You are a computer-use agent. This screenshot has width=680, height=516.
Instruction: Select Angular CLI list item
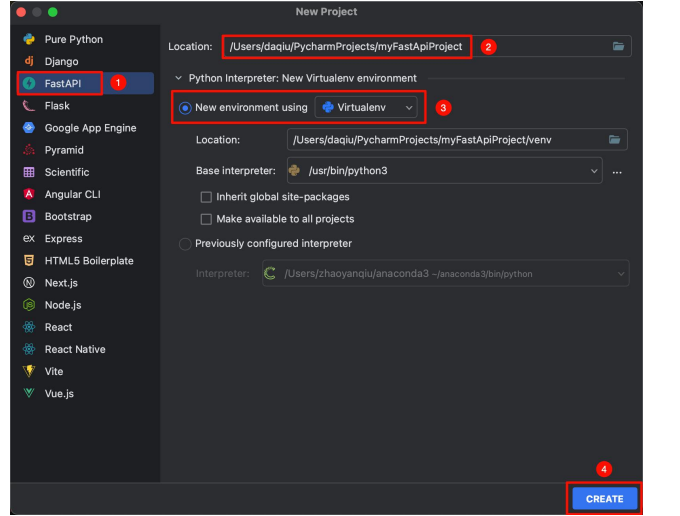(72, 194)
